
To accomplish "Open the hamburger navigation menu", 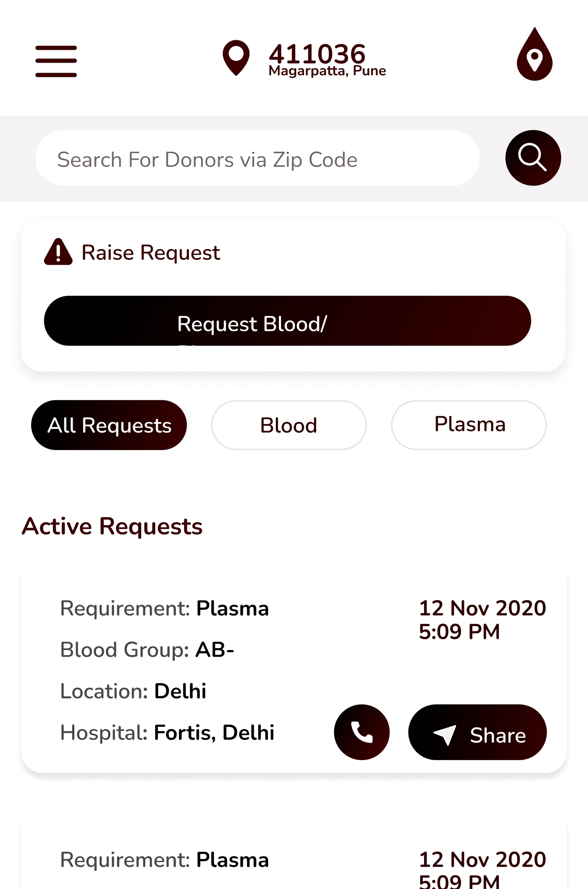I will coord(56,61).
